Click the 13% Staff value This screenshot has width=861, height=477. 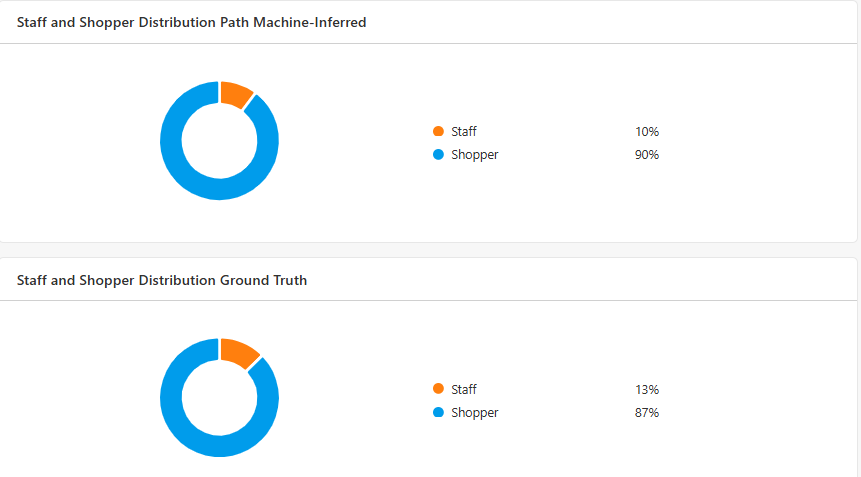[646, 389]
